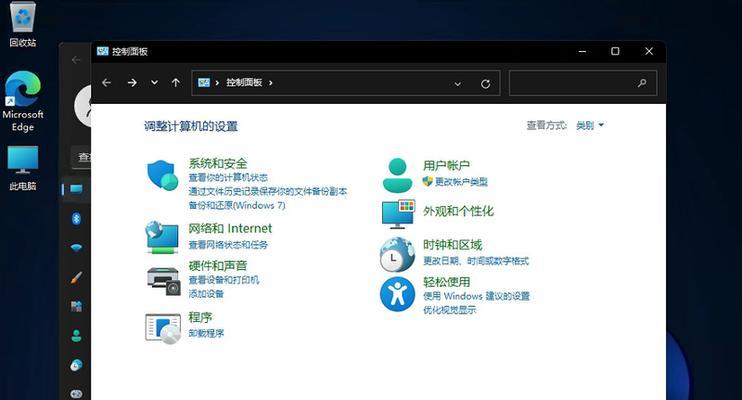Select Time and language icon in Settings sidebar

pos(76,365)
